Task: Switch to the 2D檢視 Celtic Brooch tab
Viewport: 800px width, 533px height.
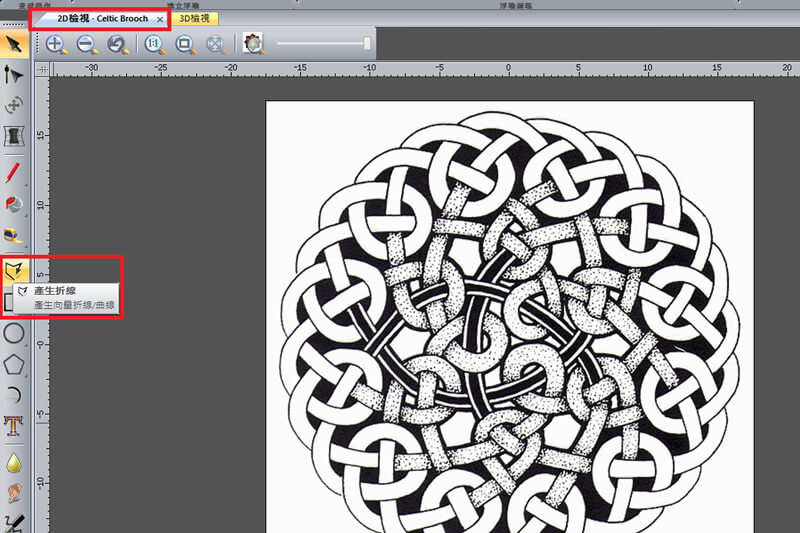Action: point(102,19)
